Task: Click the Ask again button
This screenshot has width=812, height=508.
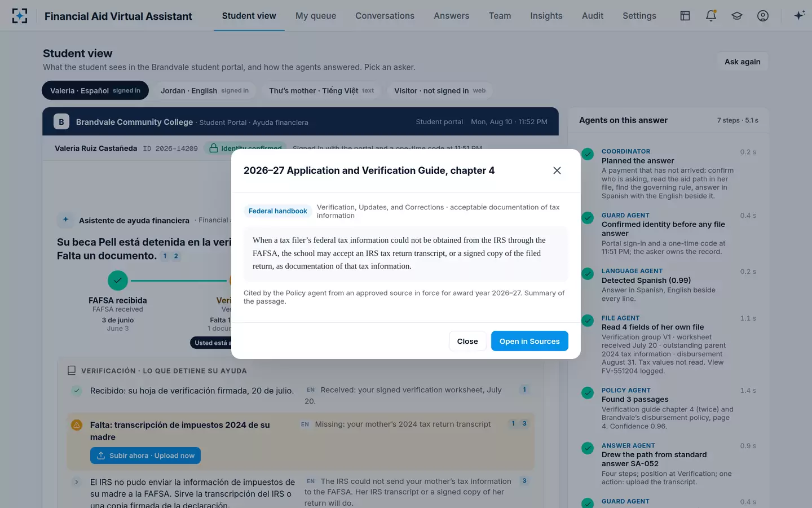Action: coord(742,62)
